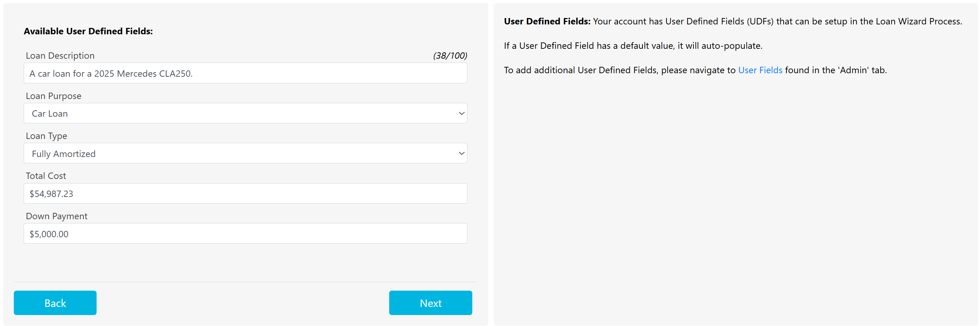Click the Loan Description label
The image size is (980, 326).
(x=60, y=56)
